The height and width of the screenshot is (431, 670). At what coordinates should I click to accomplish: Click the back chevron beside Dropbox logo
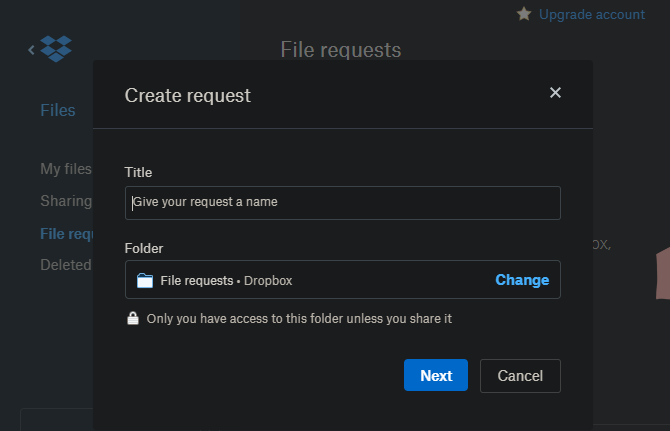coord(31,50)
